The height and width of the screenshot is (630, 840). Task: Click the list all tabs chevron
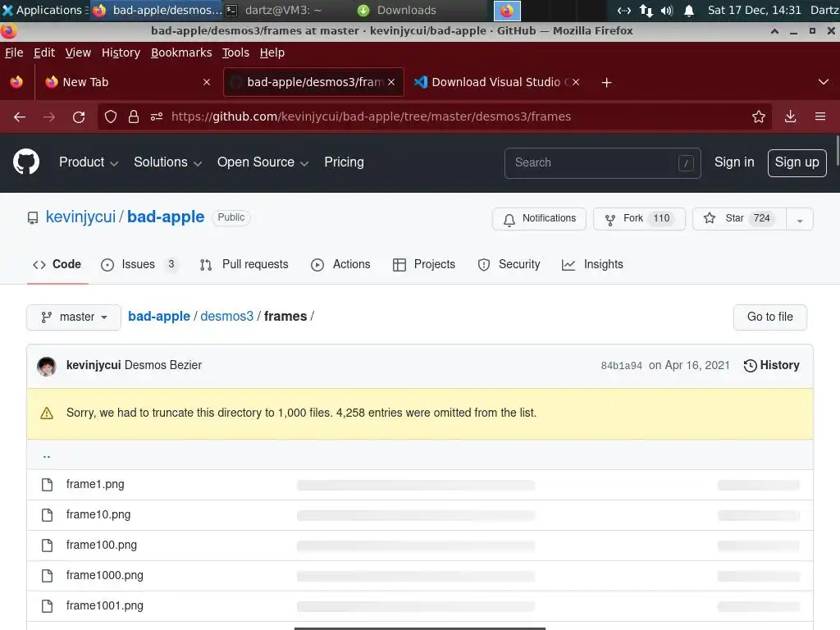point(824,82)
